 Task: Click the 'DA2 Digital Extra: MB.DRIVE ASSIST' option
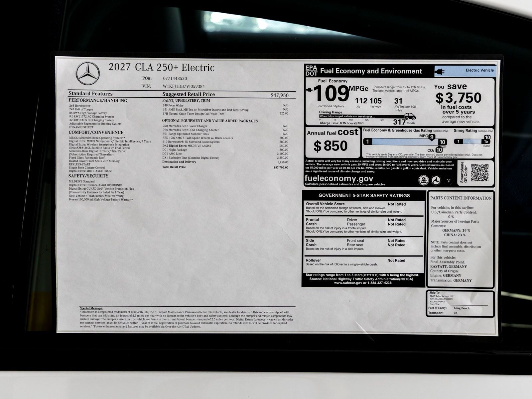tap(187, 146)
